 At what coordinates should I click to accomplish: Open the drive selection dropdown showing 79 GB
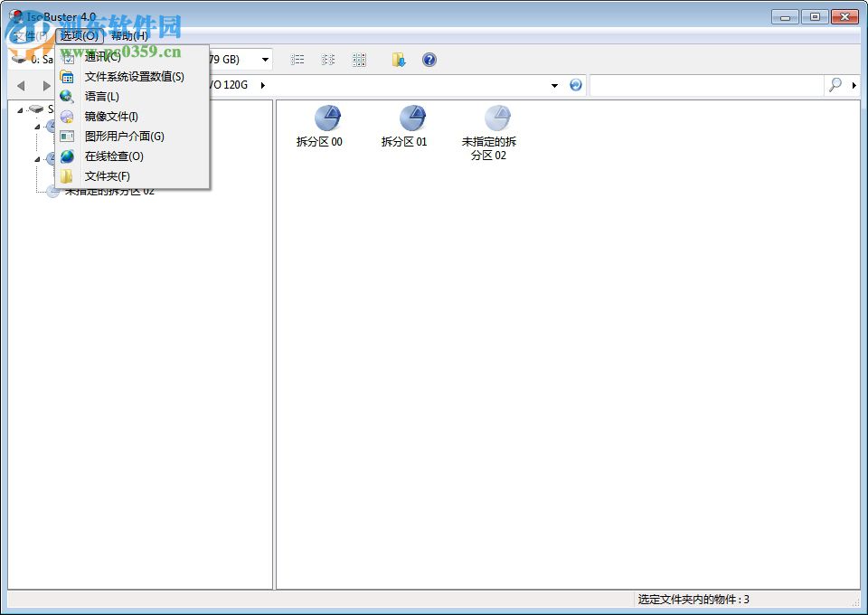click(x=265, y=59)
